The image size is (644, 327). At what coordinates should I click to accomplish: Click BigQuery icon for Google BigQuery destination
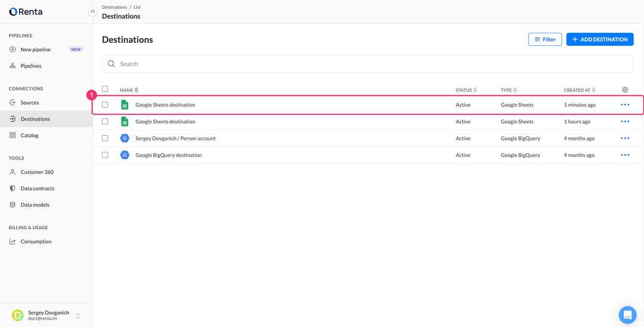pyautogui.click(x=125, y=155)
